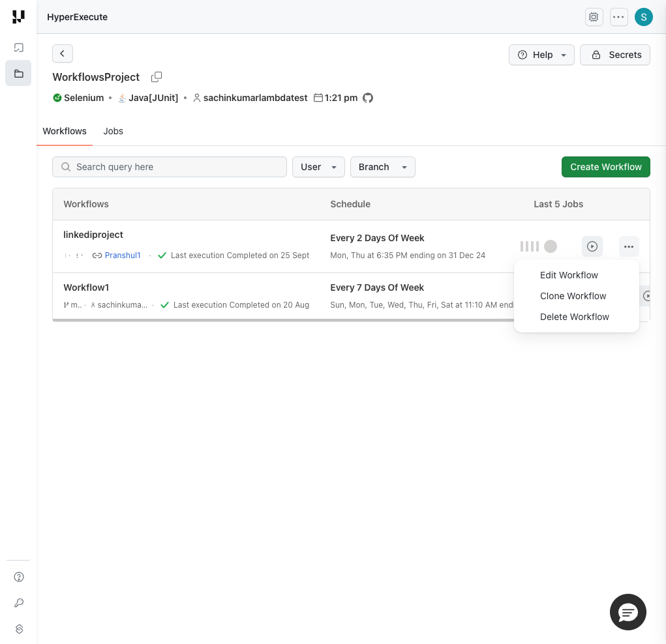Open the User filter dropdown
Image resolution: width=666 pixels, height=644 pixels.
(318, 167)
